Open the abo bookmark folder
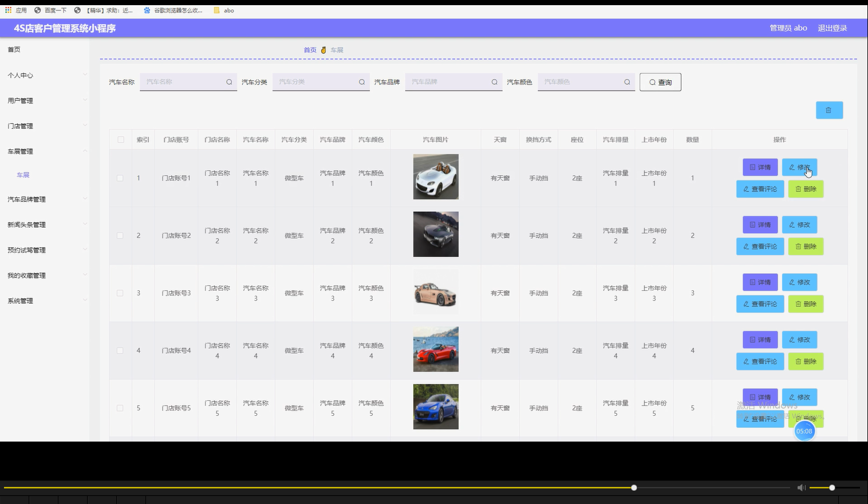This screenshot has width=868, height=504. pos(224,10)
